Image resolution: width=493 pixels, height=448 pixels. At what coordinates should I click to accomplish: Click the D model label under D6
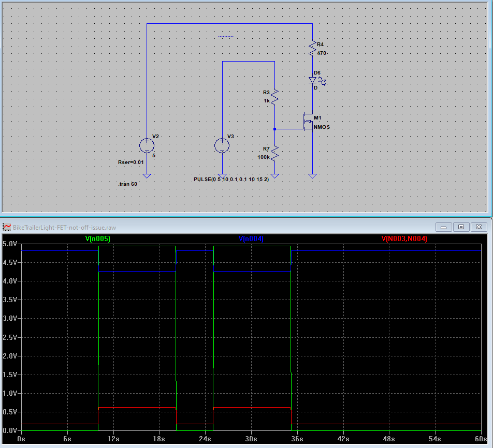click(x=315, y=88)
